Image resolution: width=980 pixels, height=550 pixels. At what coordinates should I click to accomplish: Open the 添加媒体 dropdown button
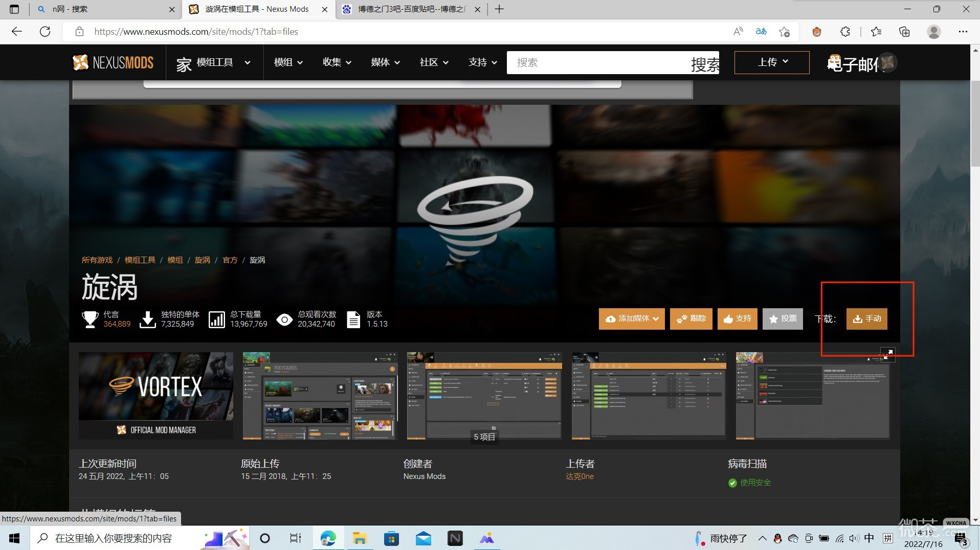coord(632,318)
